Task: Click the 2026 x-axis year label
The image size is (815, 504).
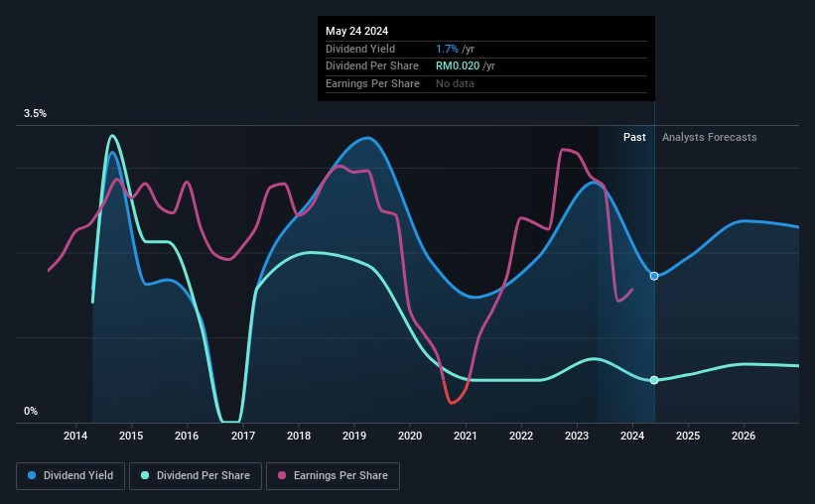Action: (744, 436)
